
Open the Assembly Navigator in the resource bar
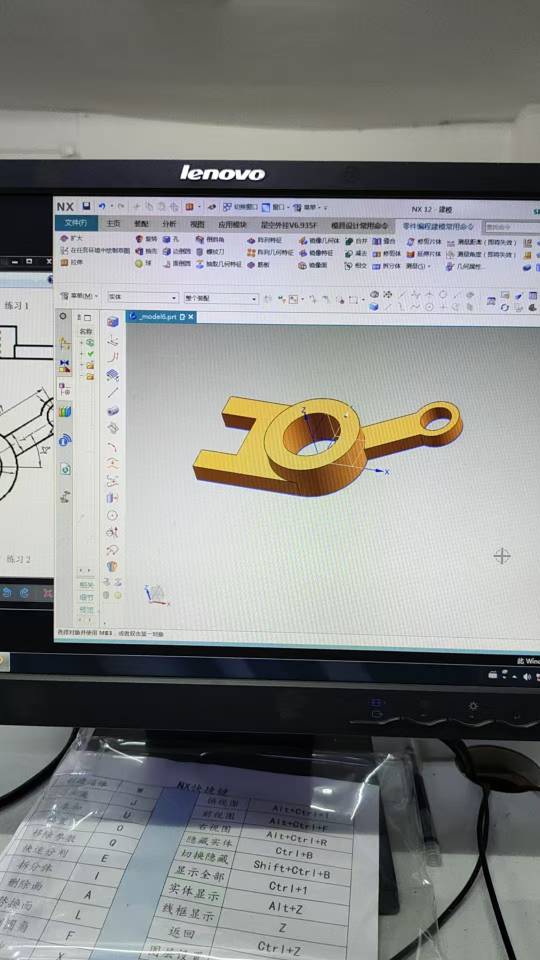[64, 344]
